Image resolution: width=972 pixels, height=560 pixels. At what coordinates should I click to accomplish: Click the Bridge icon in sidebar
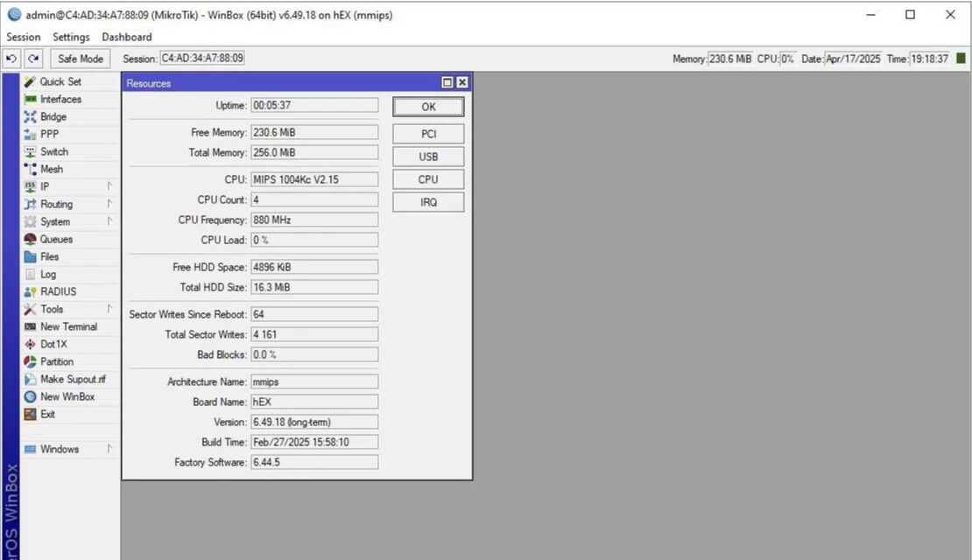30,116
